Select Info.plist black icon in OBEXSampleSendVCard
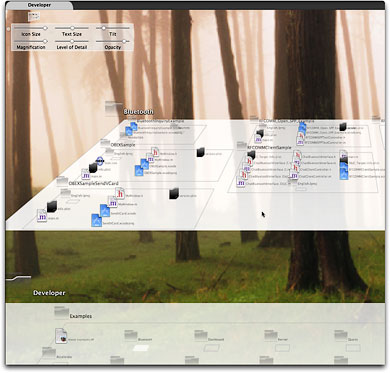Screen dimensions: 390x373 [52, 207]
